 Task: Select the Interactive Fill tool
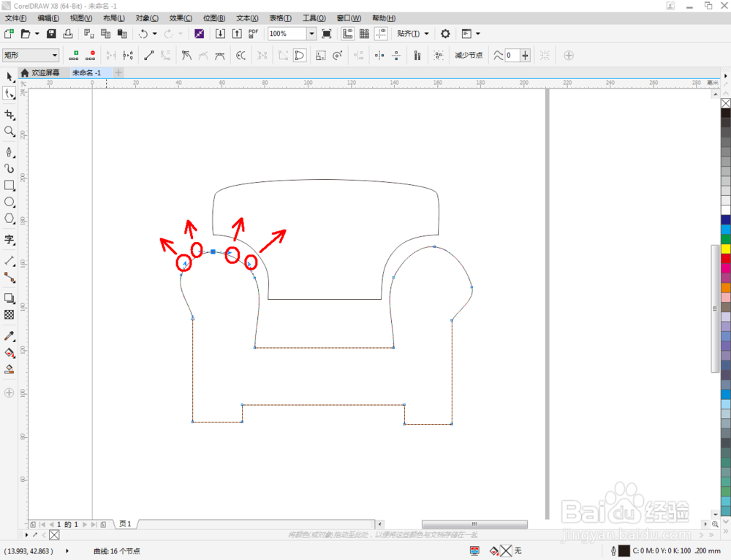[x=9, y=352]
